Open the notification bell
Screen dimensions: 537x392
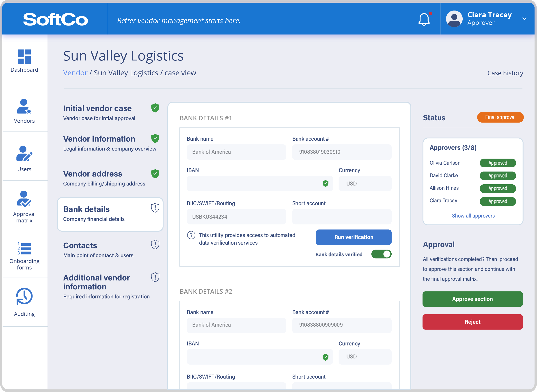tap(424, 19)
